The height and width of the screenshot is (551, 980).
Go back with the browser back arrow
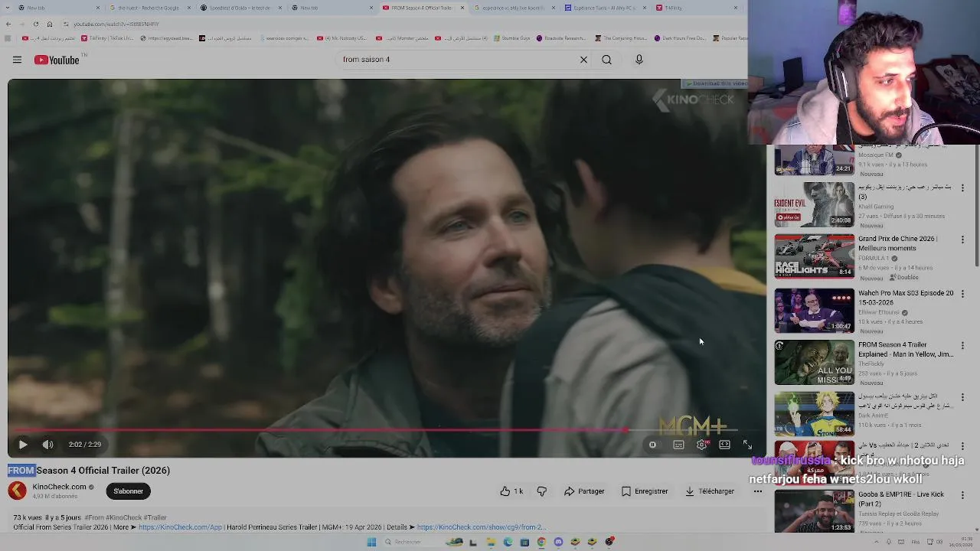[8, 24]
